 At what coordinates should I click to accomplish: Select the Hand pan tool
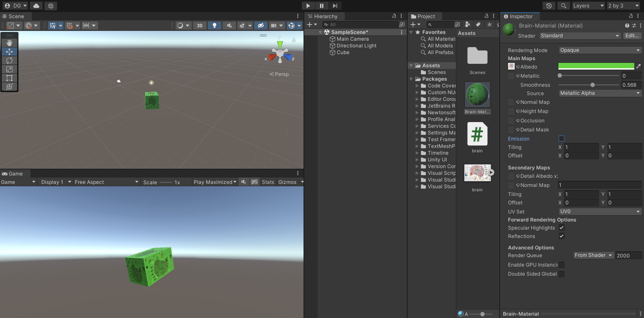[9, 42]
